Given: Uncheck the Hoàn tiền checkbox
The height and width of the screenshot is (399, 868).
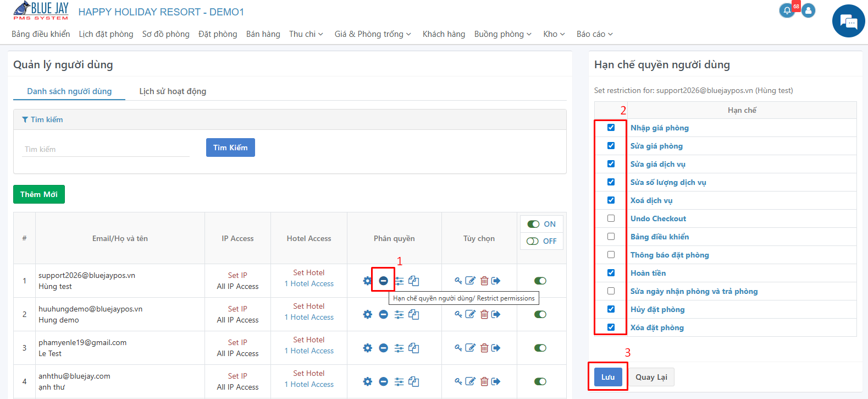Looking at the screenshot, I should pyautogui.click(x=611, y=273).
